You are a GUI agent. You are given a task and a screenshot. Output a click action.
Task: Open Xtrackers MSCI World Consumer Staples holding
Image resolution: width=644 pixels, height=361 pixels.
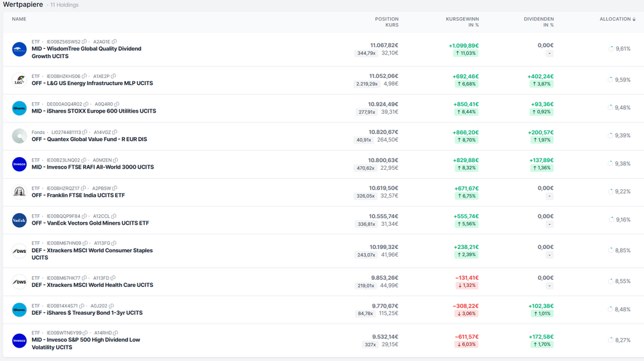click(92, 250)
